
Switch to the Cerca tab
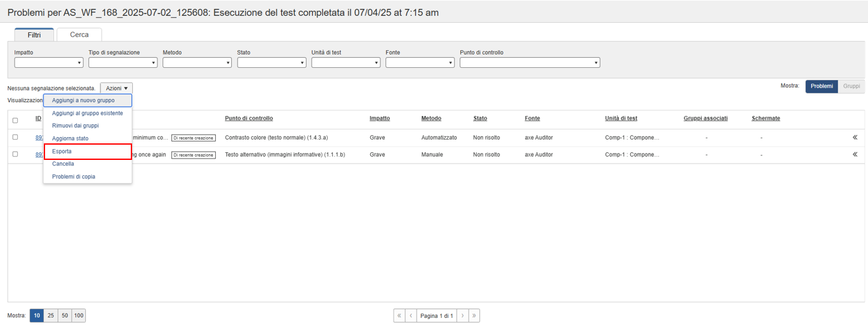tap(79, 35)
